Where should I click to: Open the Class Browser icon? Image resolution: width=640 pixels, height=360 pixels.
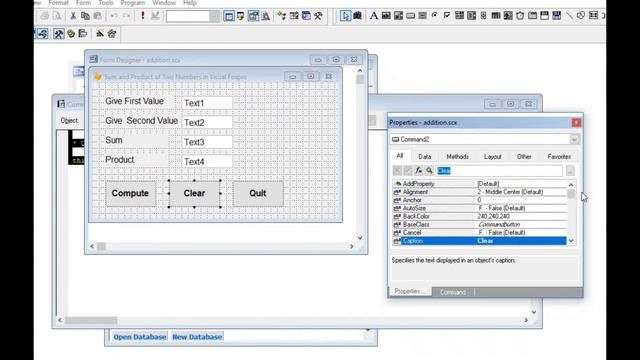(x=282, y=16)
